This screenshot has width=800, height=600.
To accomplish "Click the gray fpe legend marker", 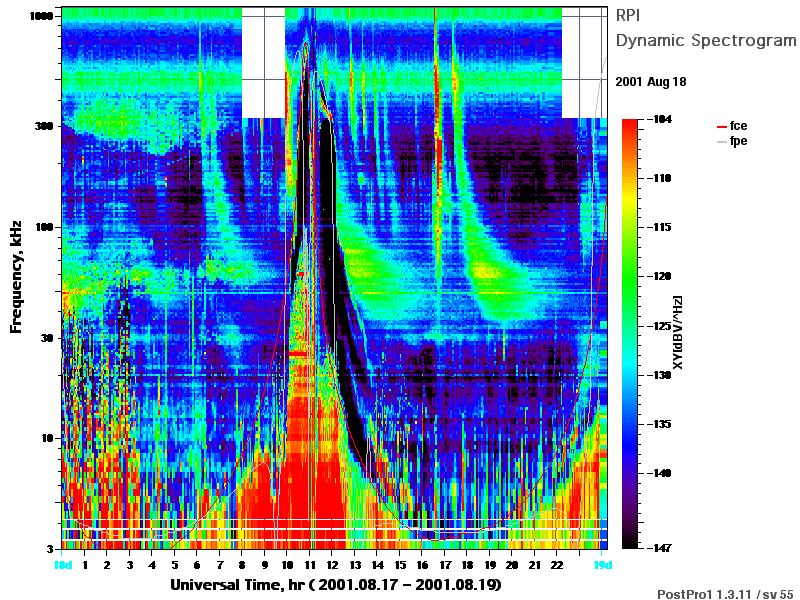I will 721,142.
